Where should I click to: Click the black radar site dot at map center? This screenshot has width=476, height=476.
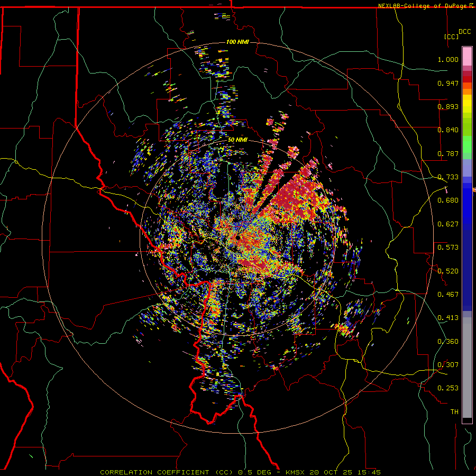pos(239,237)
